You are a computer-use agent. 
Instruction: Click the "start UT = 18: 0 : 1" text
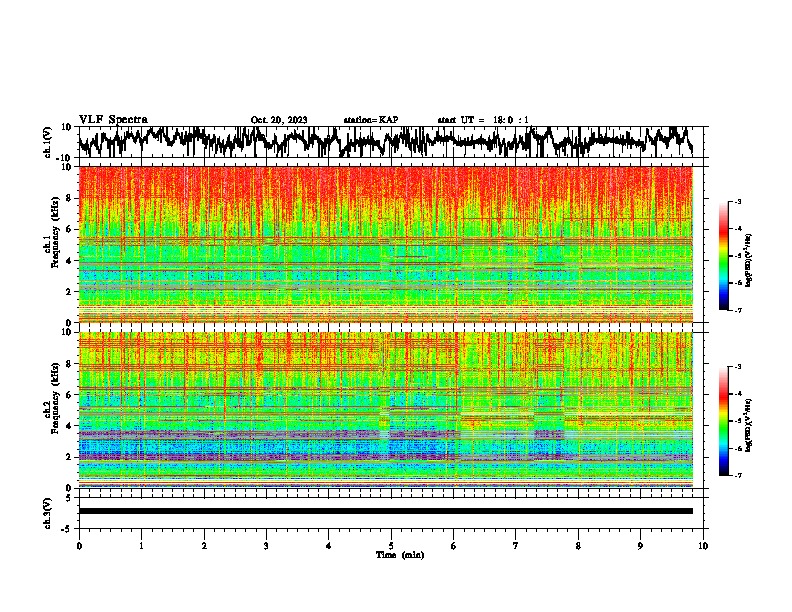point(483,120)
